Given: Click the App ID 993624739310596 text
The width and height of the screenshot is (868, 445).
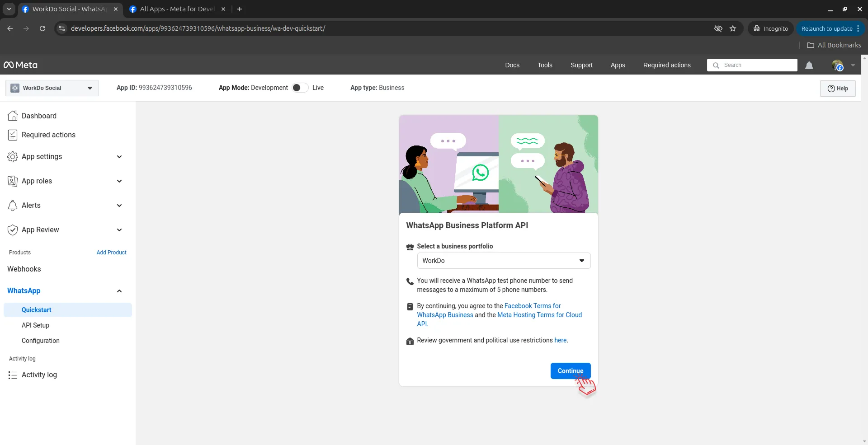Looking at the screenshot, I should point(154,88).
